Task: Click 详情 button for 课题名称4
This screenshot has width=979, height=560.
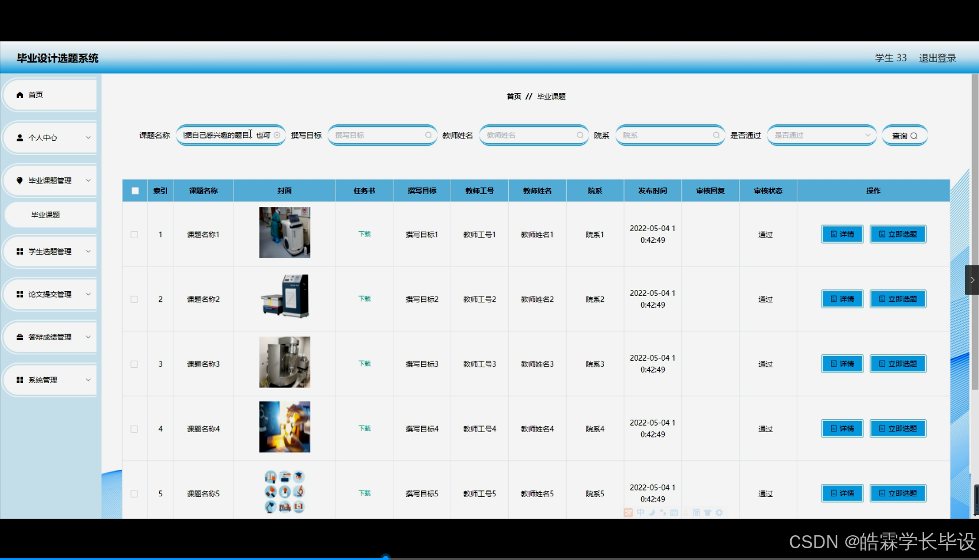Action: (842, 429)
